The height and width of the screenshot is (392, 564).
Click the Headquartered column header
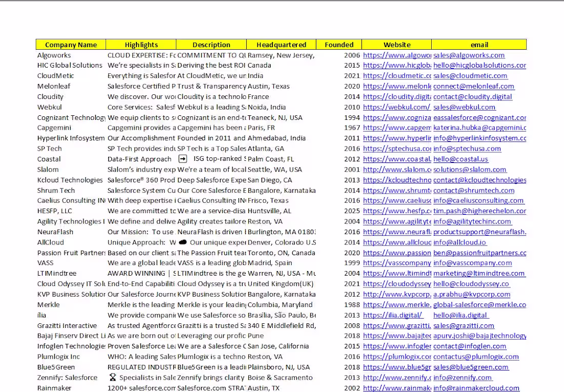point(281,45)
